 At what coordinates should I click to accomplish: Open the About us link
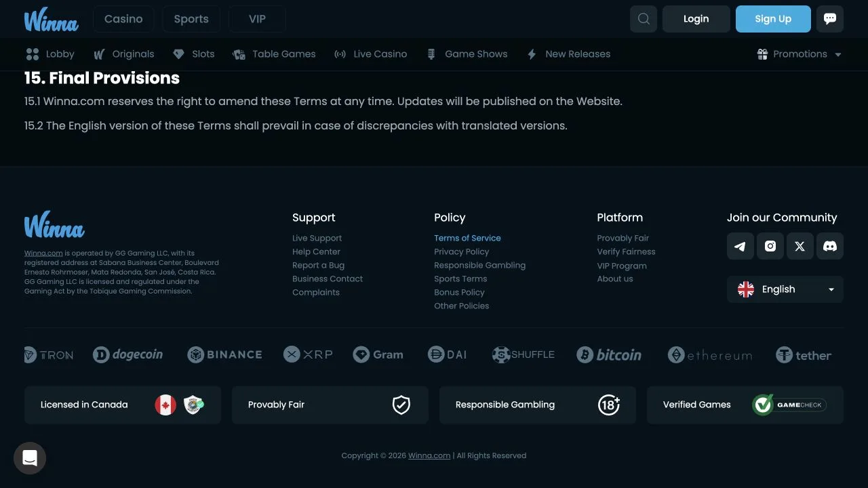(x=615, y=279)
